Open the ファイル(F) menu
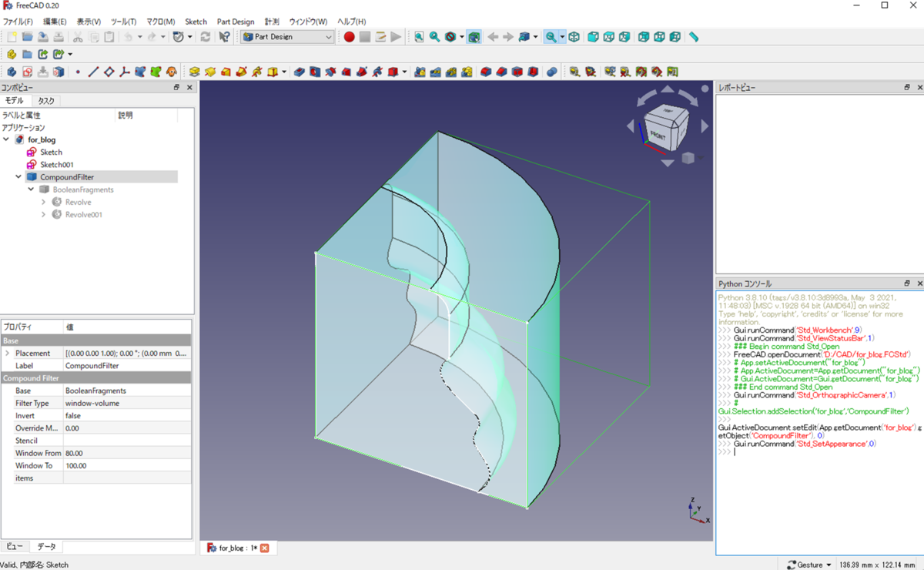Image resolution: width=924 pixels, height=570 pixels. (x=18, y=22)
